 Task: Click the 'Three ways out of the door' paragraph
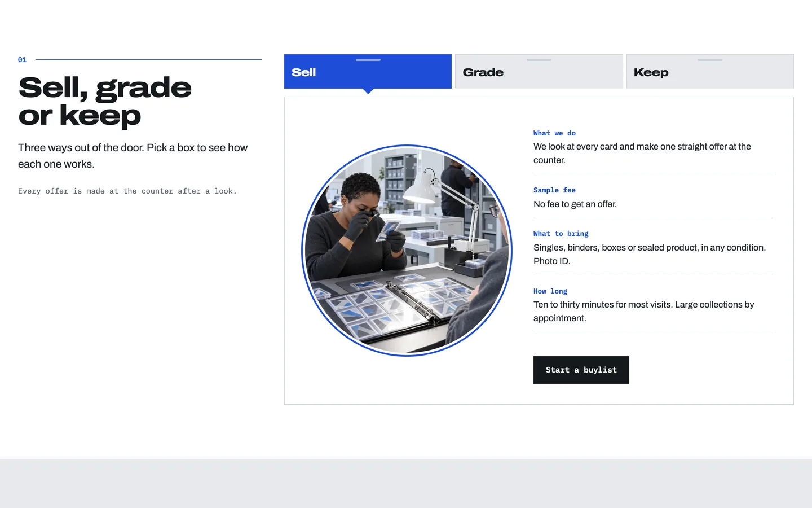point(133,156)
